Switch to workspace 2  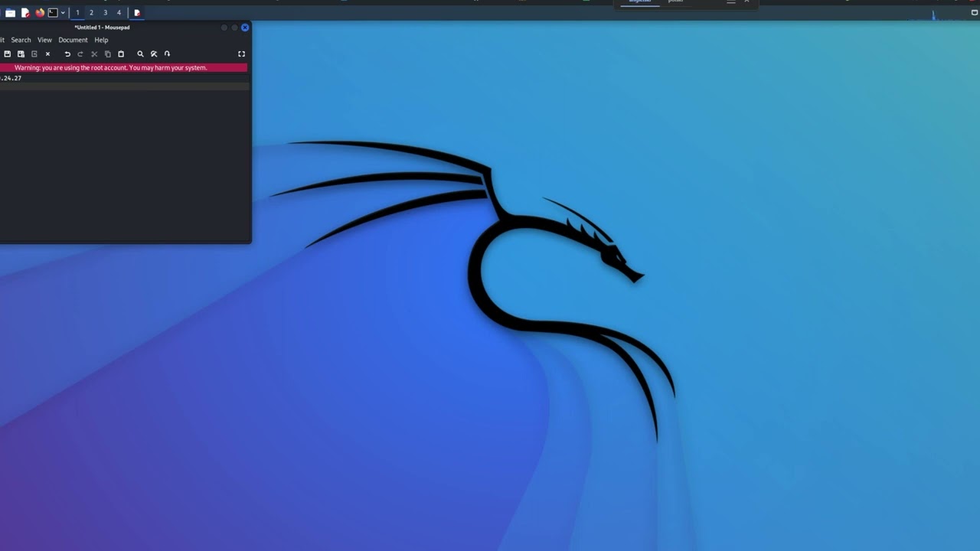(x=91, y=13)
